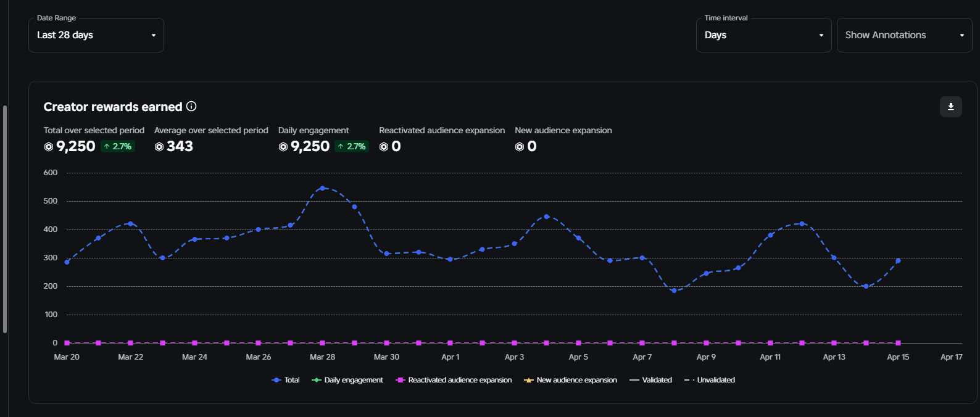The image size is (980, 417).
Task: Click the coin icon next to Total 9,250
Action: 49,147
